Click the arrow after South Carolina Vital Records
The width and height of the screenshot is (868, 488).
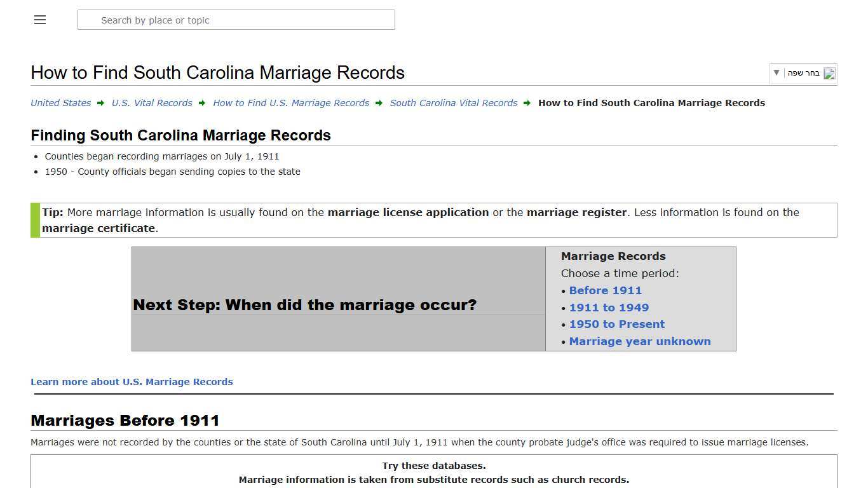[x=527, y=102]
